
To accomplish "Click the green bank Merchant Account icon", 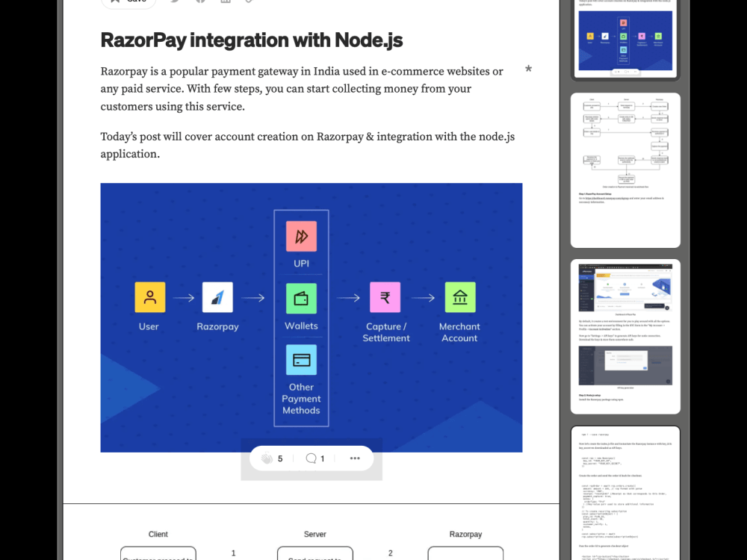I will 460,297.
